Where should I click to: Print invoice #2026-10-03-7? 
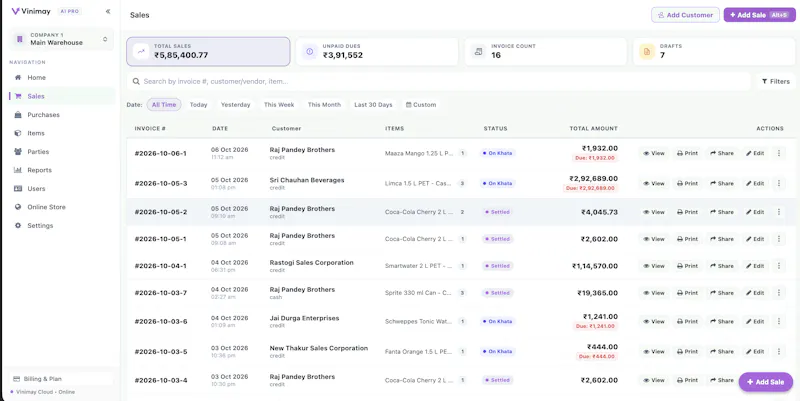click(x=687, y=293)
